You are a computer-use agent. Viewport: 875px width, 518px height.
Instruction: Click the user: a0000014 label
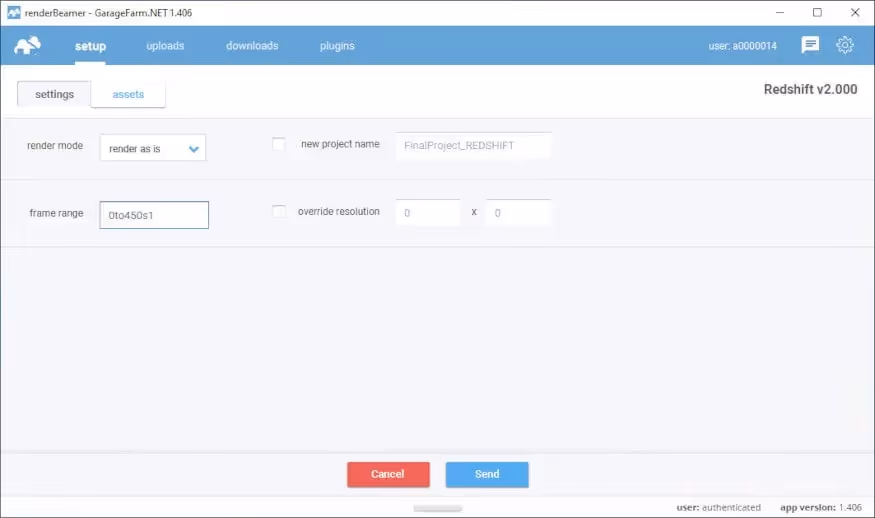tap(742, 46)
